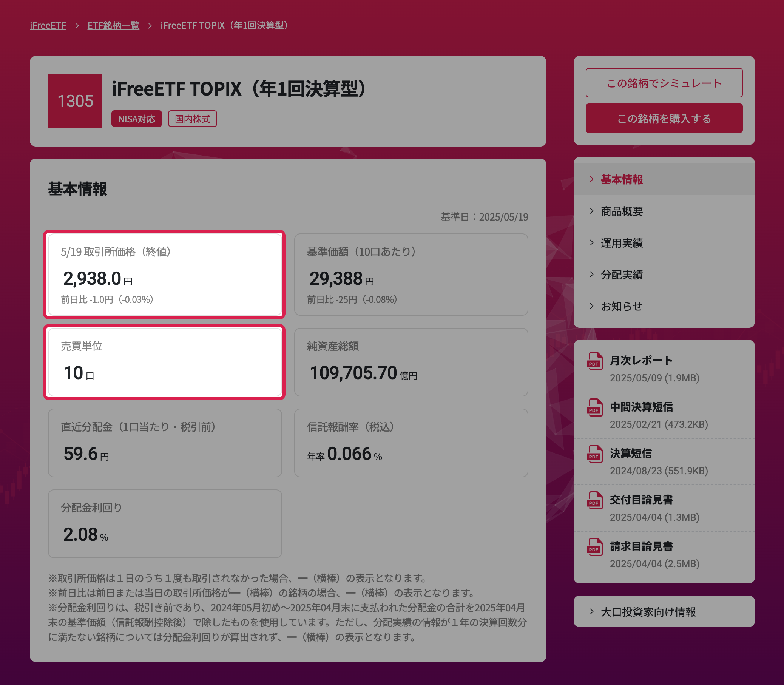Image resolution: width=784 pixels, height=685 pixels.
Task: Open the 月次レポート document link
Action: (641, 361)
